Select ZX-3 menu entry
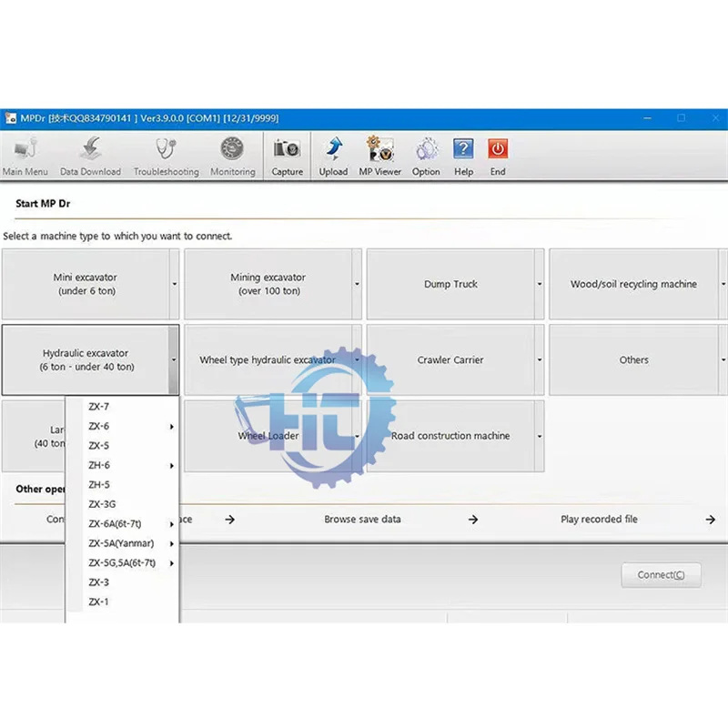The height and width of the screenshot is (728, 728). coord(122,582)
